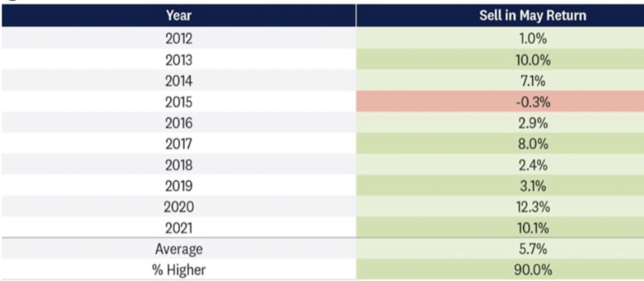Click the 10.0% return for 2013
This screenshot has height=281, width=644.
[x=533, y=60]
